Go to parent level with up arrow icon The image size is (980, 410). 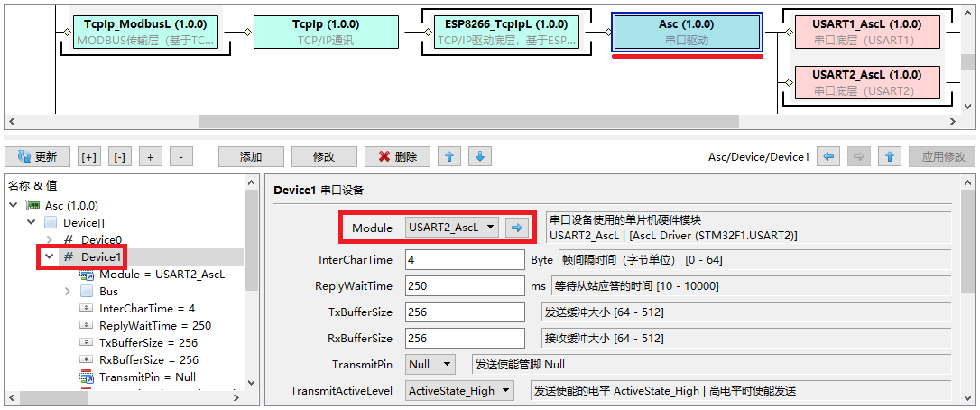(x=890, y=156)
